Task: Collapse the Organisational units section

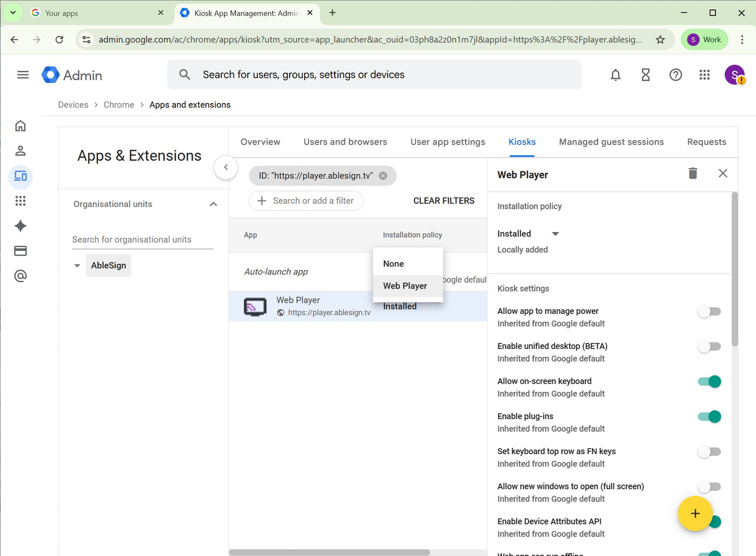Action: [213, 204]
